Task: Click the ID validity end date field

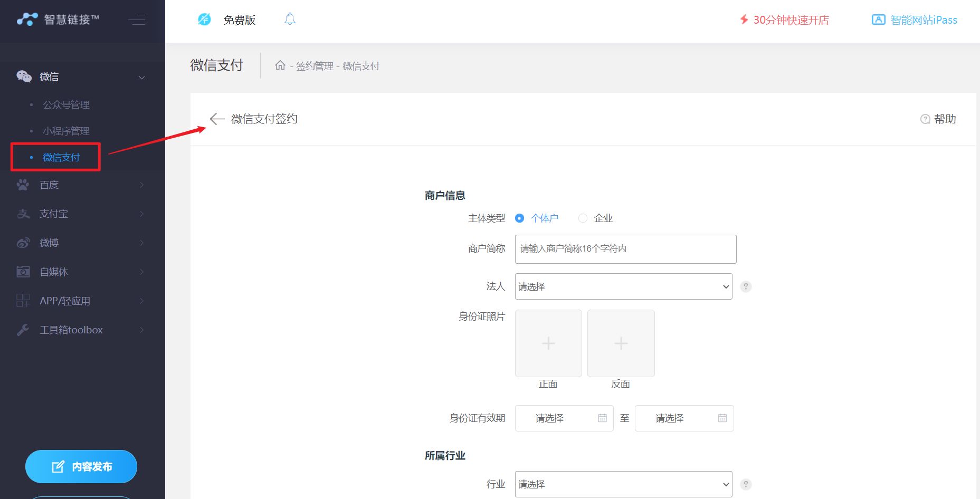Action: [x=684, y=418]
